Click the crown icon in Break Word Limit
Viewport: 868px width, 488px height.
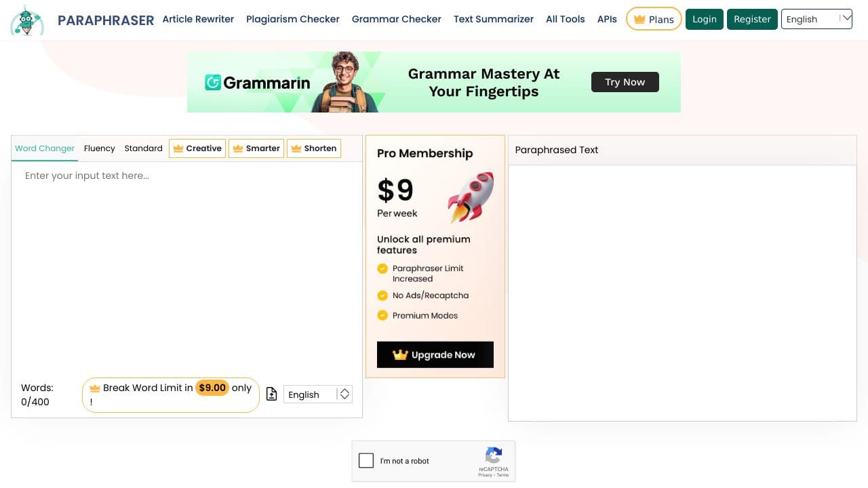[95, 388]
